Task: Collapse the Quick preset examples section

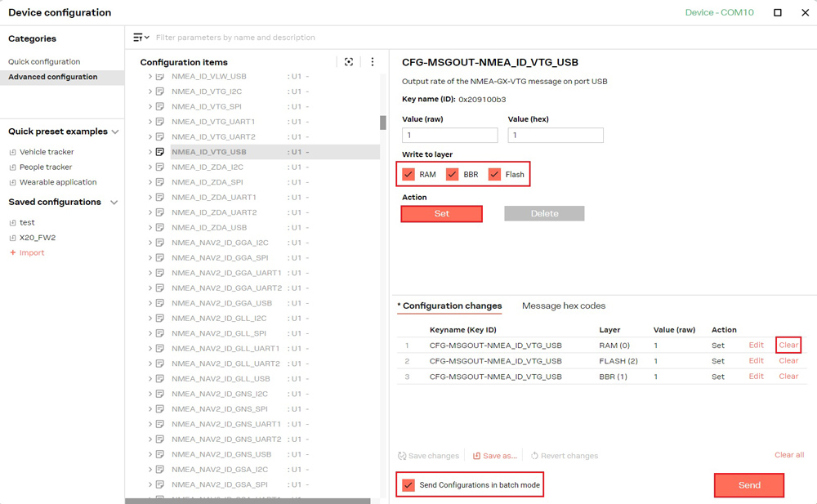Action: point(115,132)
